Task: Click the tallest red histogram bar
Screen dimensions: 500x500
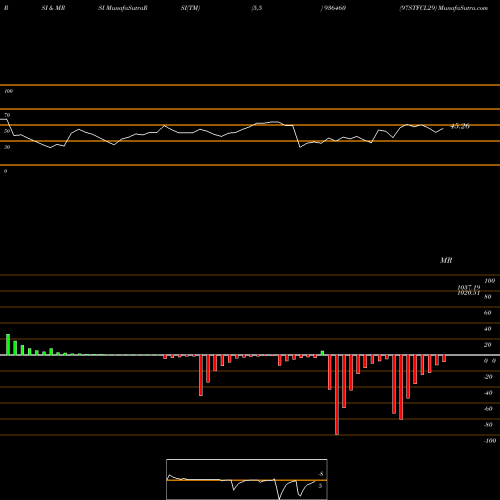Action: [x=337, y=395]
